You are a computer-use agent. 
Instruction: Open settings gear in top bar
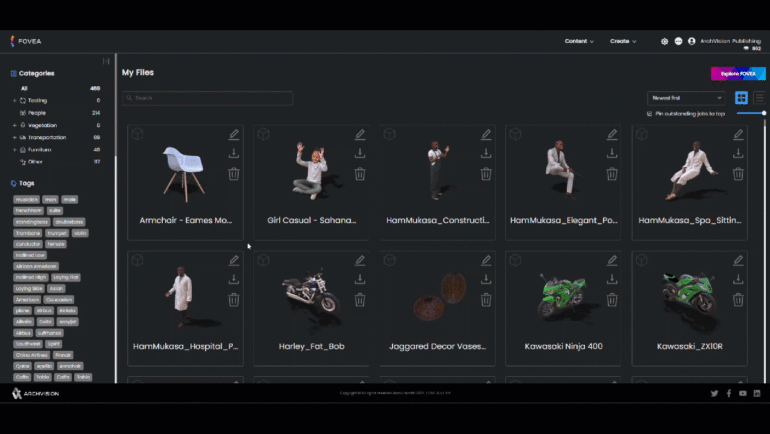tap(664, 41)
